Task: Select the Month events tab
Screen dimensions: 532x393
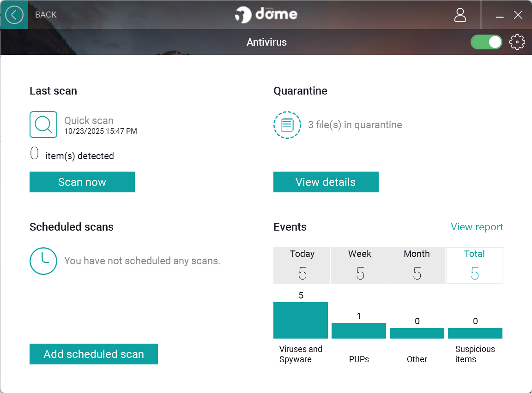Action: (x=417, y=265)
